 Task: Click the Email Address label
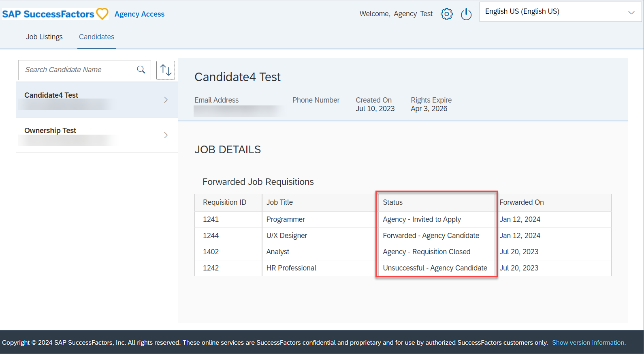216,100
